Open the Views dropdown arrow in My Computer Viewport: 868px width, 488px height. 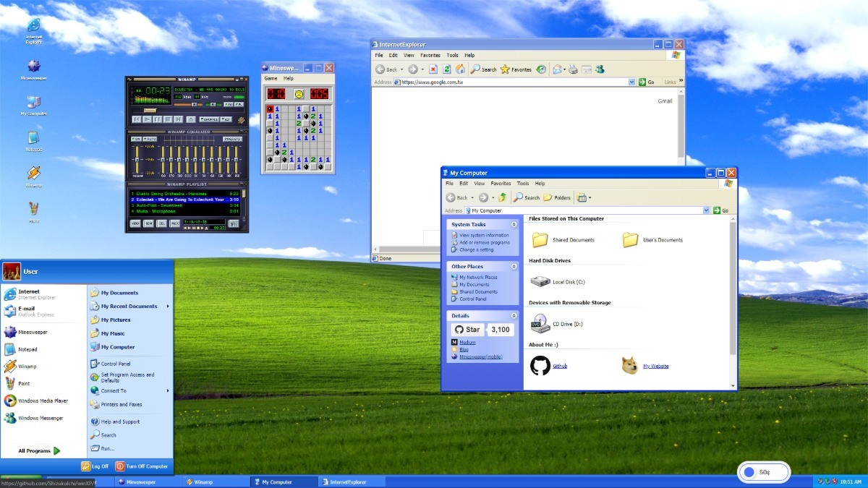point(590,197)
